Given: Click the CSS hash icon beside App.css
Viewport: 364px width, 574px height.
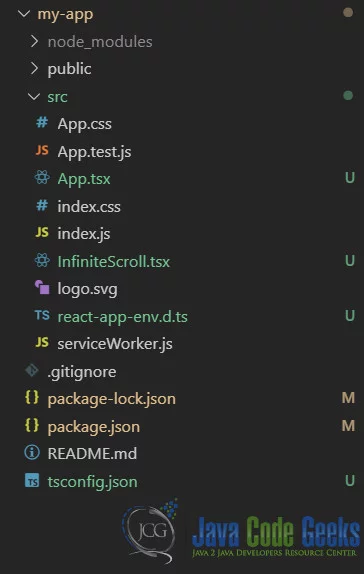Looking at the screenshot, I should point(42,123).
